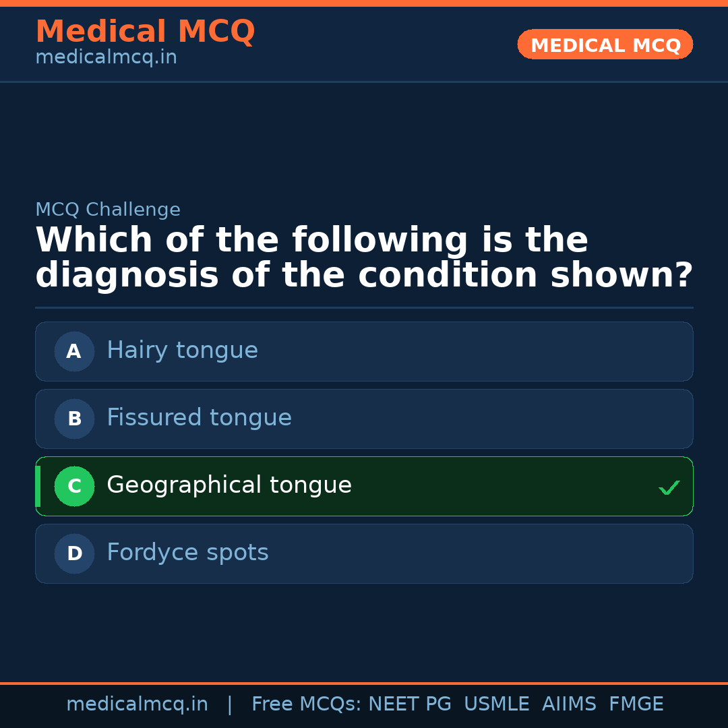Image resolution: width=728 pixels, height=728 pixels.
Task: Click the green letter C circle
Action: (x=74, y=486)
